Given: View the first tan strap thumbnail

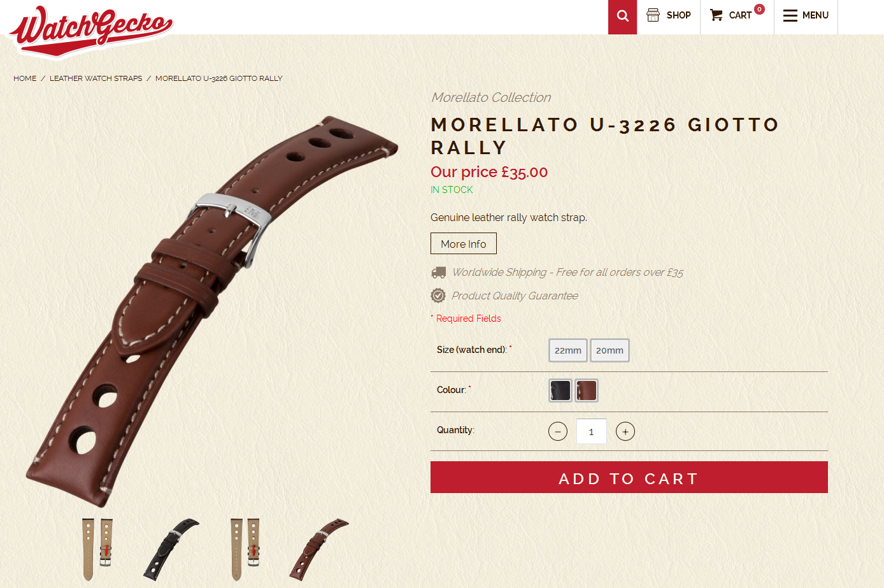Looking at the screenshot, I should tap(97, 549).
